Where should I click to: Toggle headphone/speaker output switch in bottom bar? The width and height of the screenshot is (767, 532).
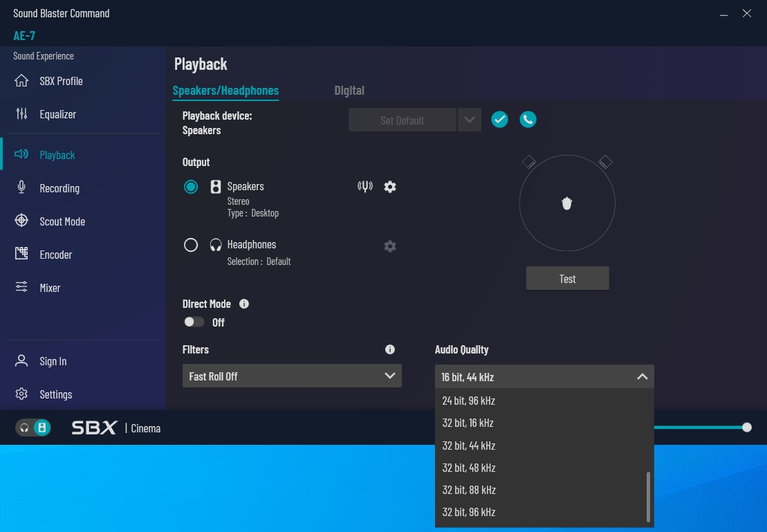pyautogui.click(x=33, y=428)
